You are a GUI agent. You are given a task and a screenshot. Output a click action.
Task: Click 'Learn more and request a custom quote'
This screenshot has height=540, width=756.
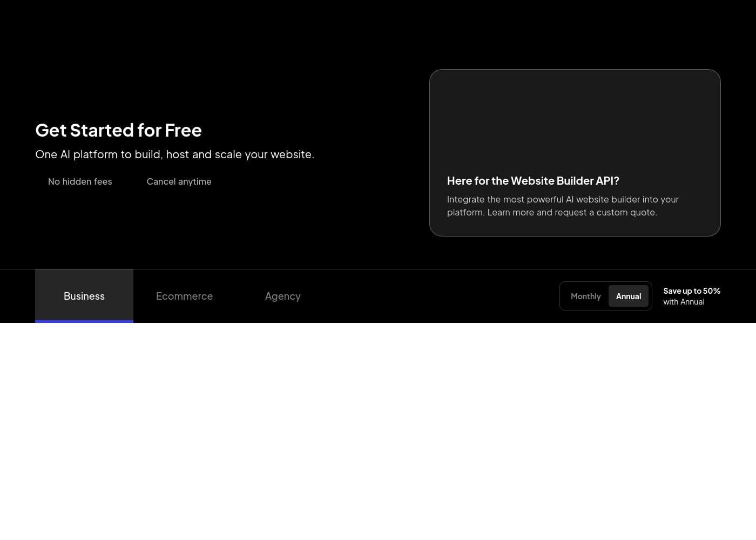572,212
